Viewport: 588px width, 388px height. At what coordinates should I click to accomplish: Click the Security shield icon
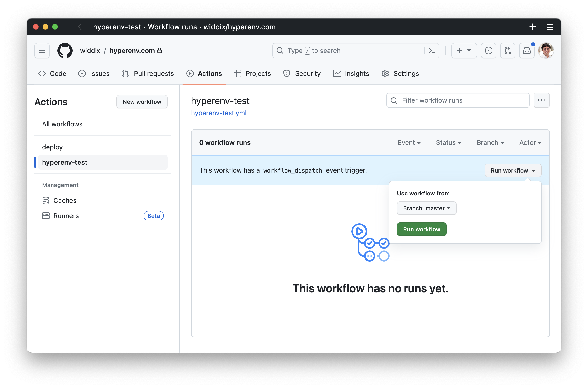coord(286,73)
